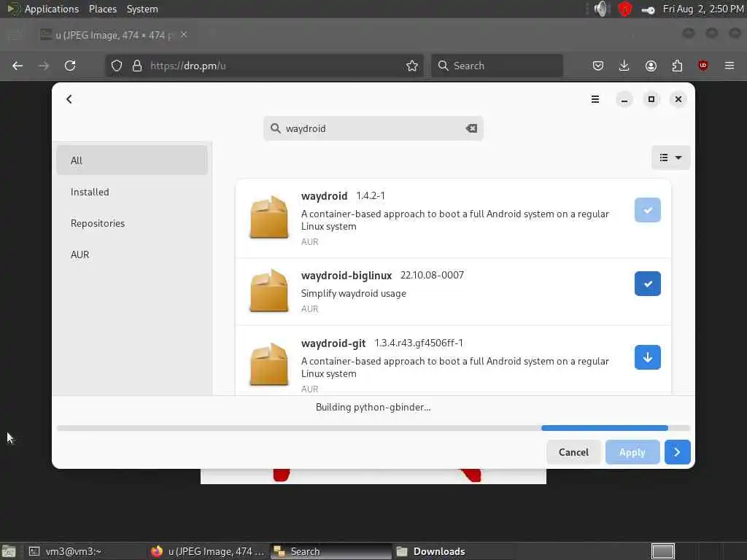Click the waydroid package box icon
Viewport: 747px width, 560px height.
(x=269, y=217)
